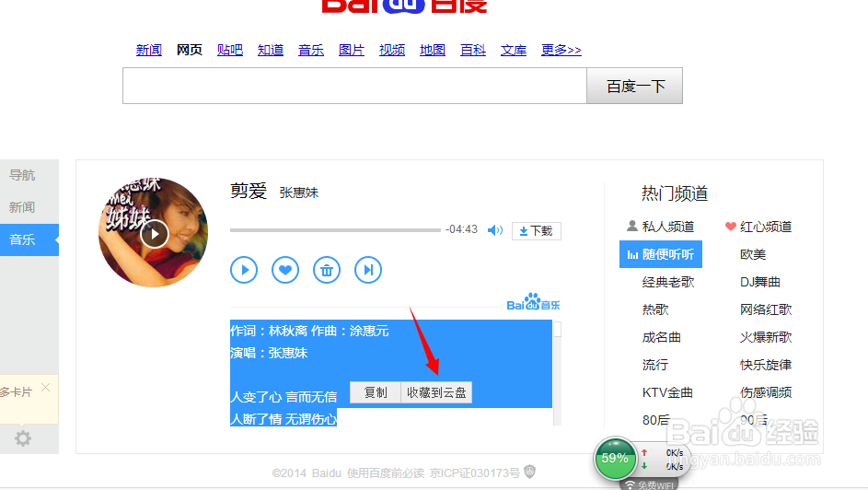This screenshot has height=490, width=868.
Task: Choose 私人频道 channel
Action: (660, 227)
